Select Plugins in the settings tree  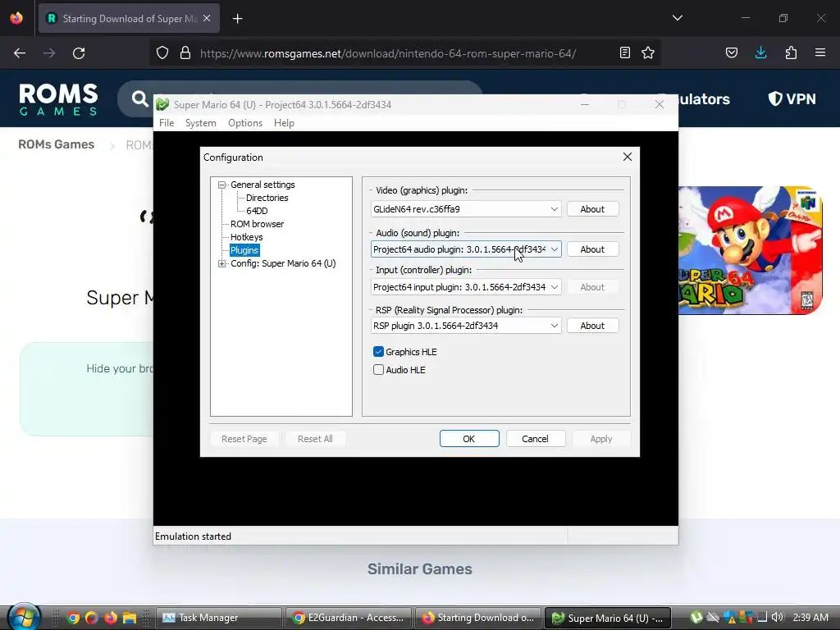pos(244,250)
